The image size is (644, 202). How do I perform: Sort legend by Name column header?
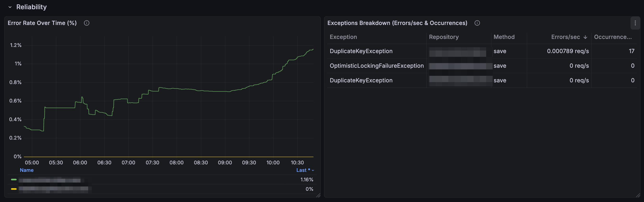click(27, 170)
